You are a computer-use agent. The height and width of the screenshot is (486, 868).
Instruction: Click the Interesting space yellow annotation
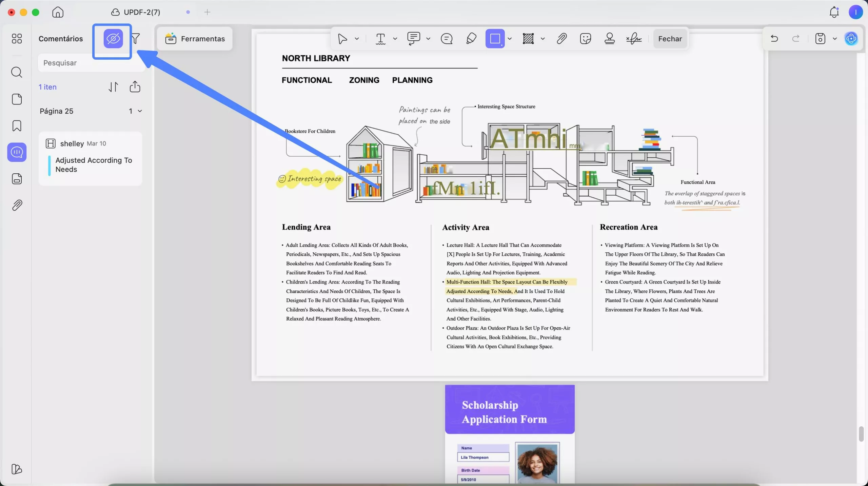coord(310,179)
